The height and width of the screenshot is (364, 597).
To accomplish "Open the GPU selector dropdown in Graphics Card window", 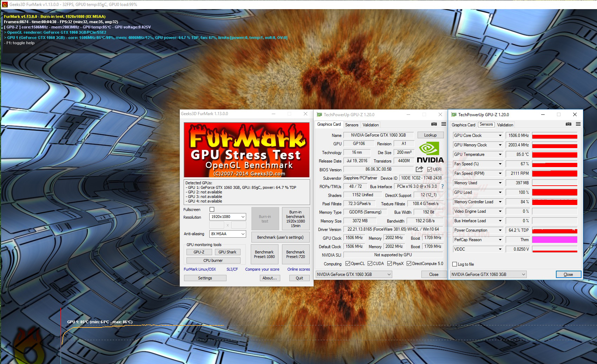I will tap(354, 274).
